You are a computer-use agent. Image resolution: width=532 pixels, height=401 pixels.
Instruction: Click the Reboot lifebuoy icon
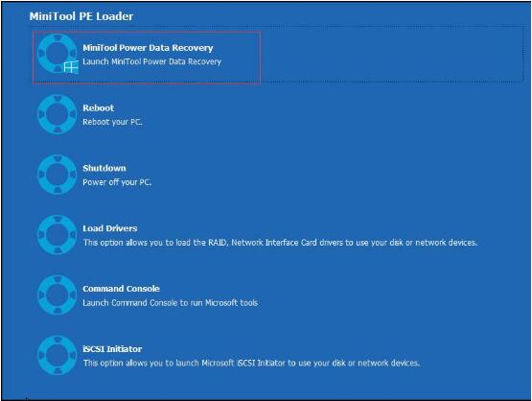(x=57, y=114)
